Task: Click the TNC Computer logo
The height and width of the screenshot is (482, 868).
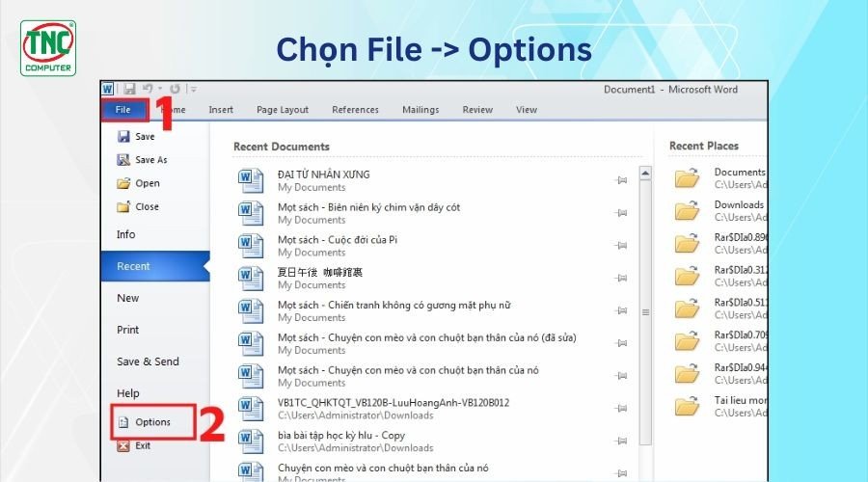Action: tap(48, 48)
